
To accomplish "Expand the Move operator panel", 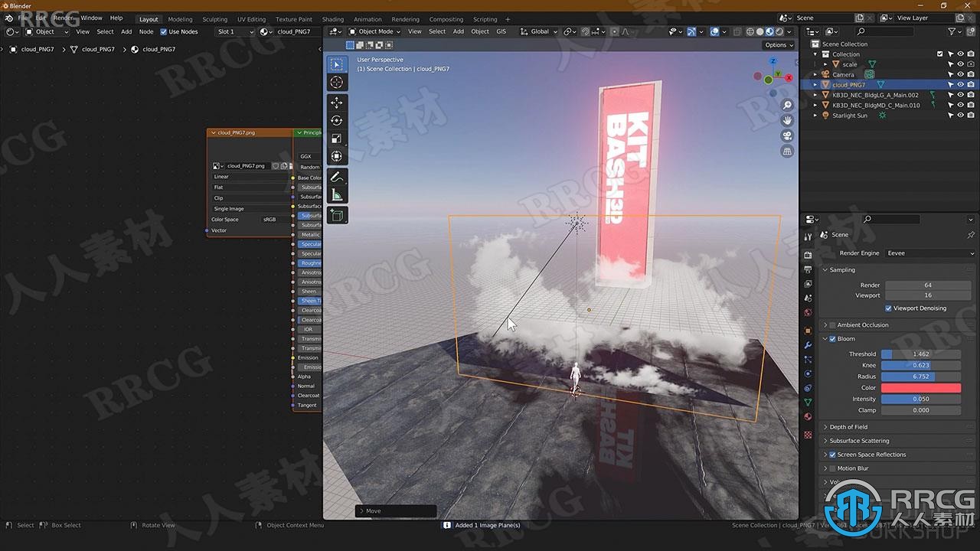I will coord(397,510).
